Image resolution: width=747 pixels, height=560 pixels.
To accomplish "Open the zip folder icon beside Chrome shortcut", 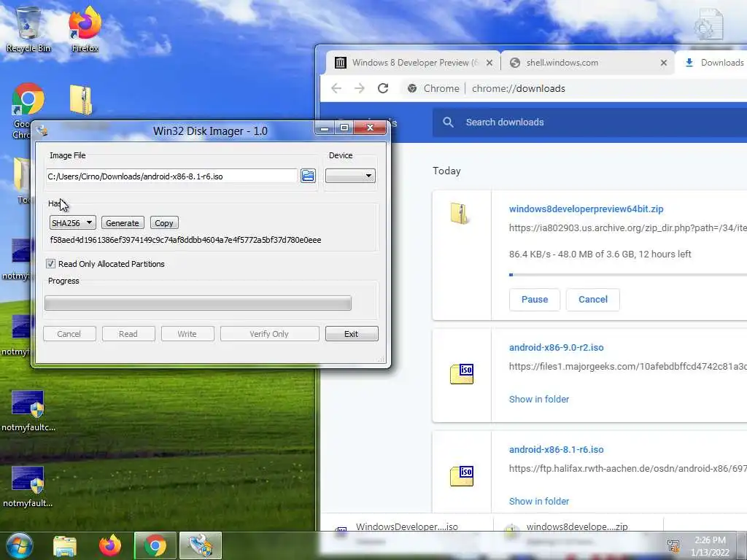I will [x=80, y=101].
